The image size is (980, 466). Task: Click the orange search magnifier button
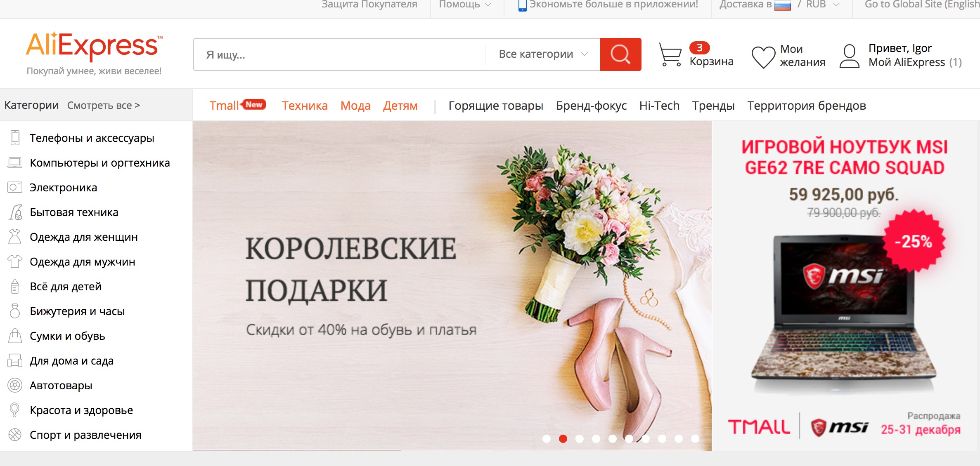click(x=620, y=54)
